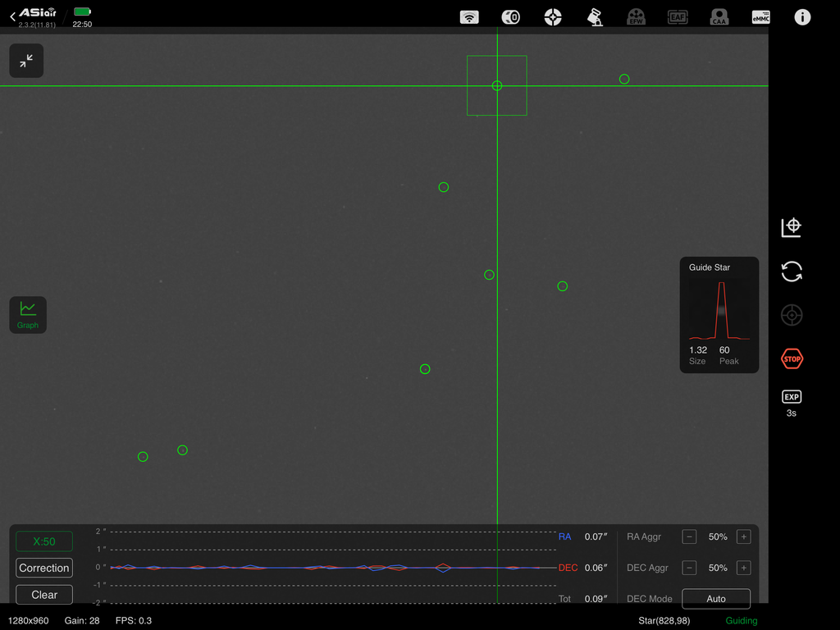Decrease RA Aggr with the minus button
840x630 pixels.
coord(689,536)
